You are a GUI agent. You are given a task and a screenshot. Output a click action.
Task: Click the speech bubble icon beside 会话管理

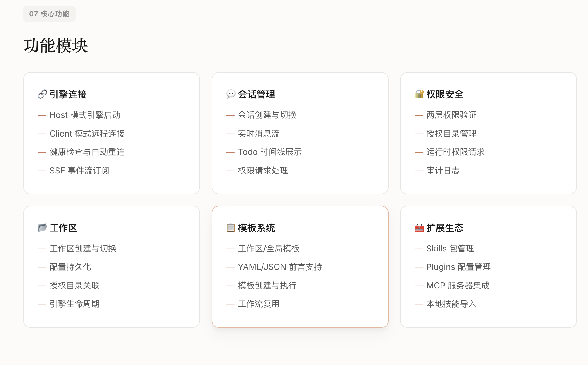[x=231, y=94]
